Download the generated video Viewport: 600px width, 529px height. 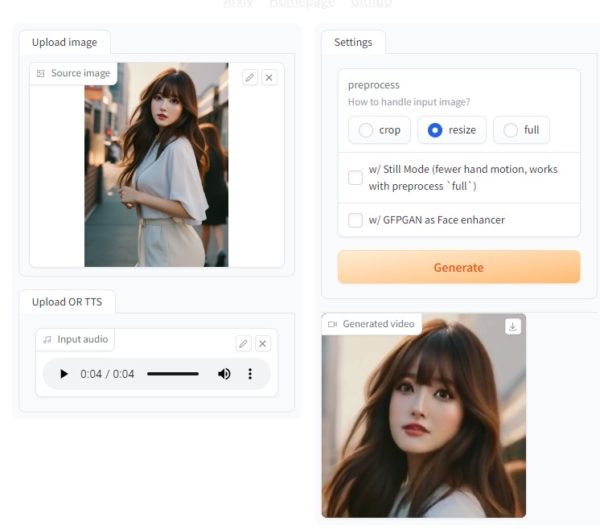click(x=513, y=326)
